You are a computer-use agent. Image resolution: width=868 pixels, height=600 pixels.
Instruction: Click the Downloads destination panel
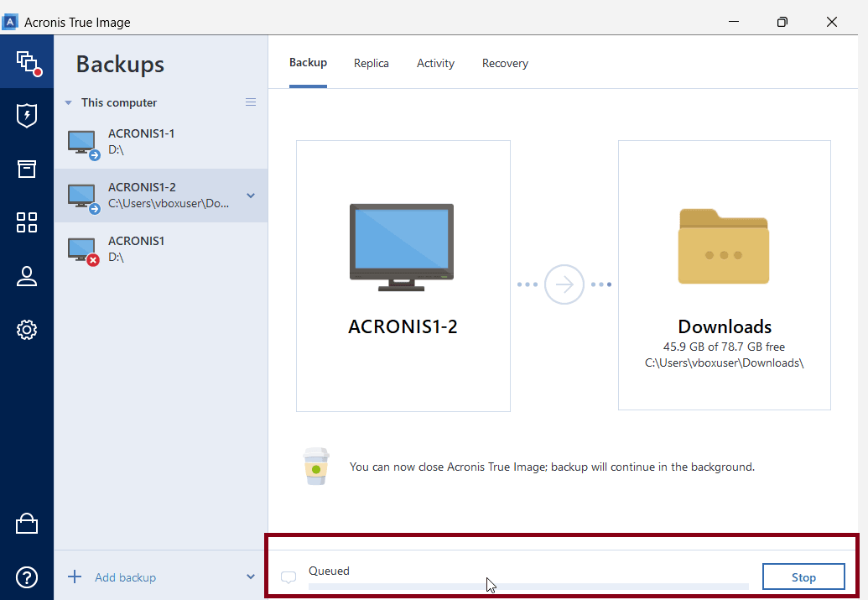pos(725,275)
